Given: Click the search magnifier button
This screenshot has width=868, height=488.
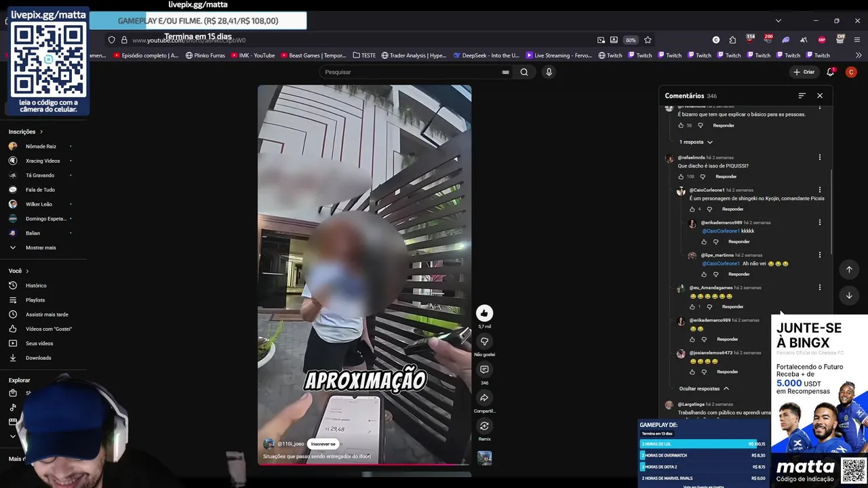Looking at the screenshot, I should click(524, 72).
